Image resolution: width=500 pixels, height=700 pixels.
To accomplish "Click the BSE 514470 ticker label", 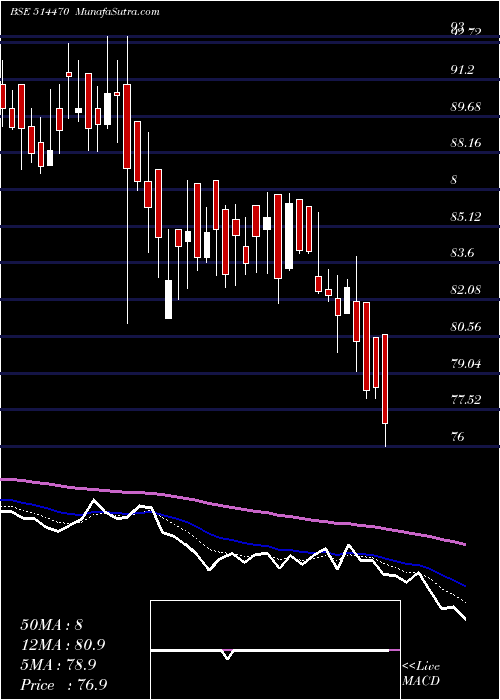I will point(39,12).
